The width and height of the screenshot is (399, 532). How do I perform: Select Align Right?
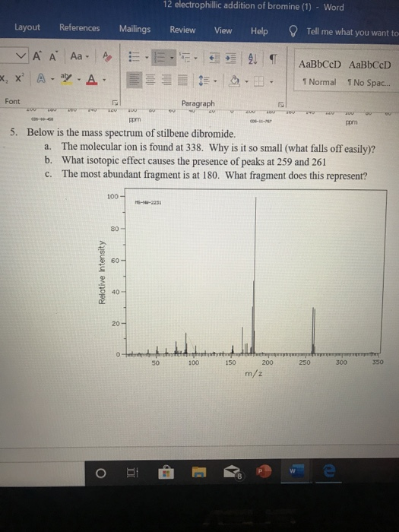(166, 81)
